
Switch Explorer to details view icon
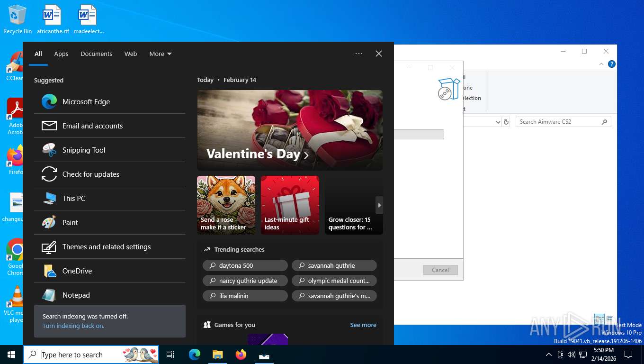click(x=599, y=319)
